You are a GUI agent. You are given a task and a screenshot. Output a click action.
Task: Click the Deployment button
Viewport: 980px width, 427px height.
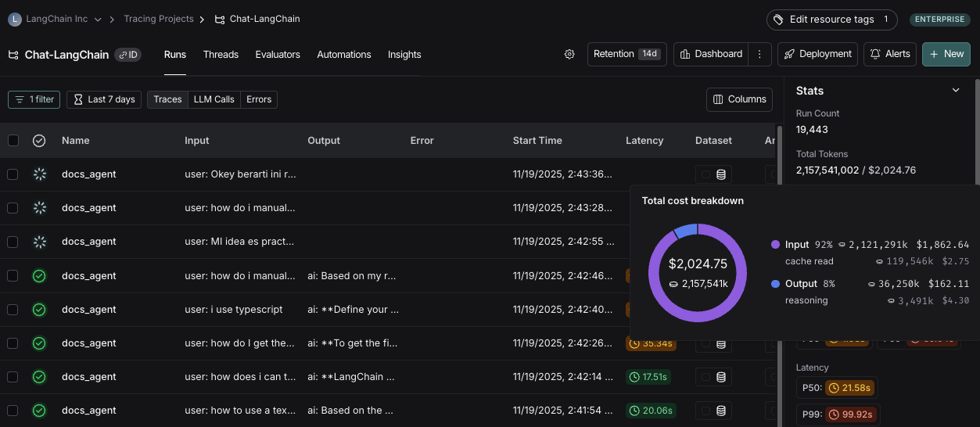[817, 54]
